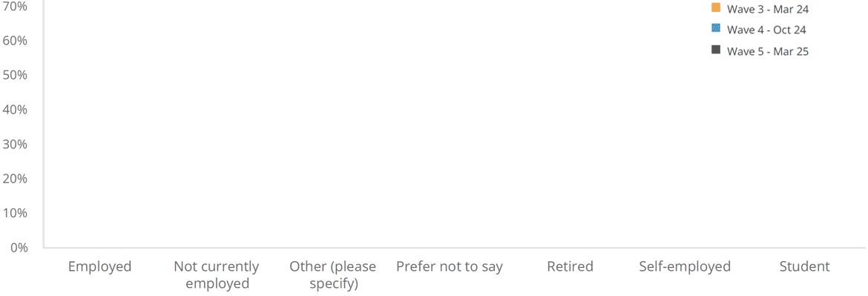Select the Self-employed category label
The height and width of the screenshot is (296, 868).
(x=685, y=267)
